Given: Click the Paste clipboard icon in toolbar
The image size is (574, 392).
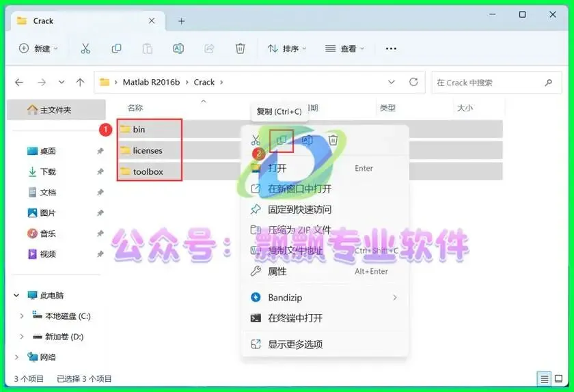Looking at the screenshot, I should tap(147, 48).
